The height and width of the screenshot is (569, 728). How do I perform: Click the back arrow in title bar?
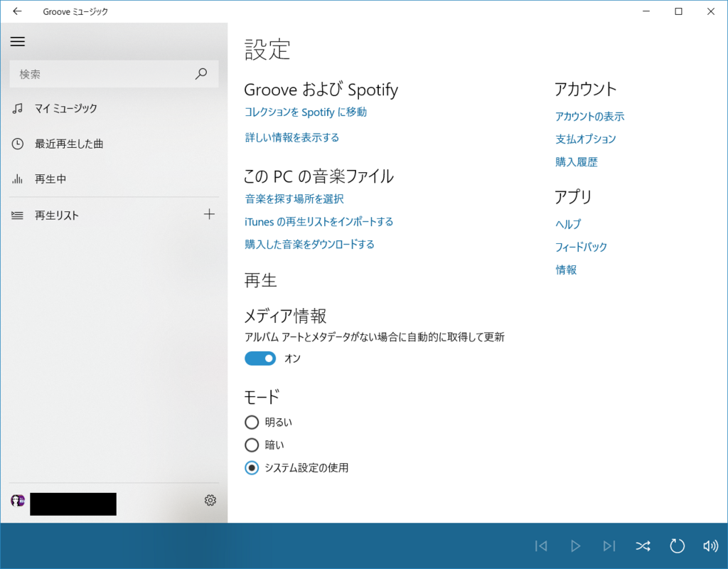tap(17, 11)
